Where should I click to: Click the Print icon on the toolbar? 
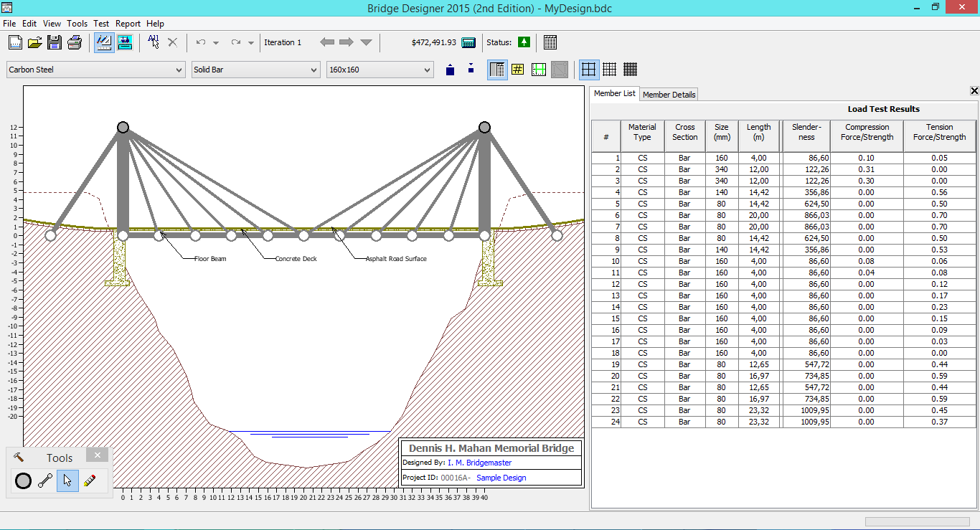click(75, 42)
